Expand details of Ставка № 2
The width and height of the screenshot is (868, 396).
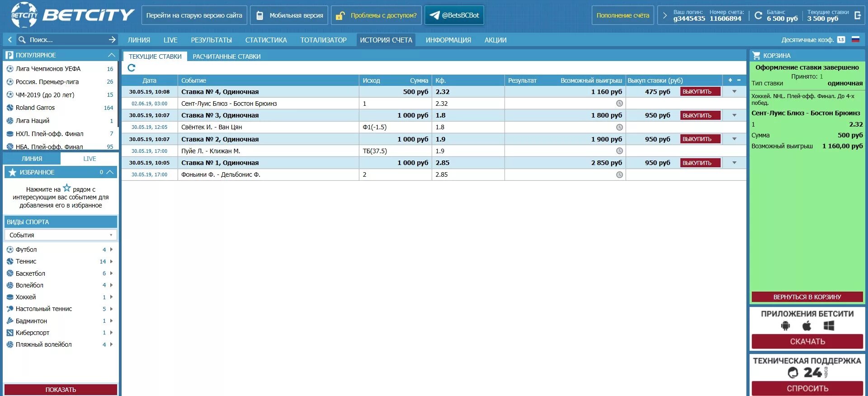(734, 139)
